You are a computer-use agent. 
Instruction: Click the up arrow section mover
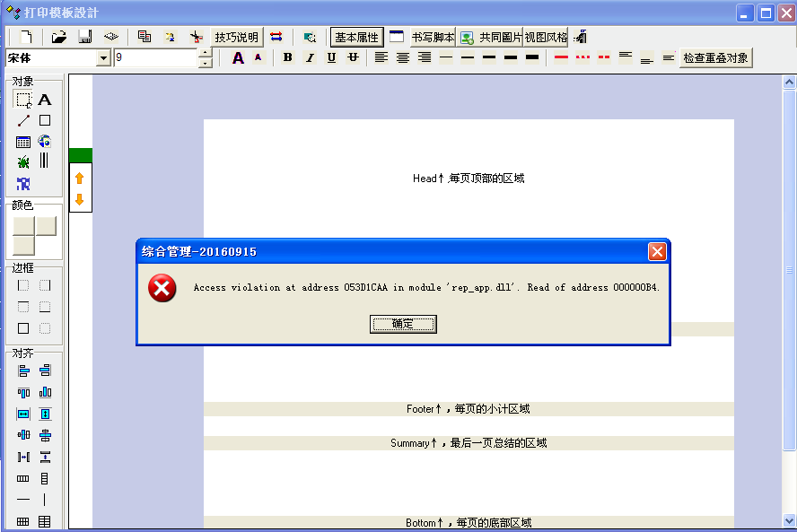(x=79, y=179)
